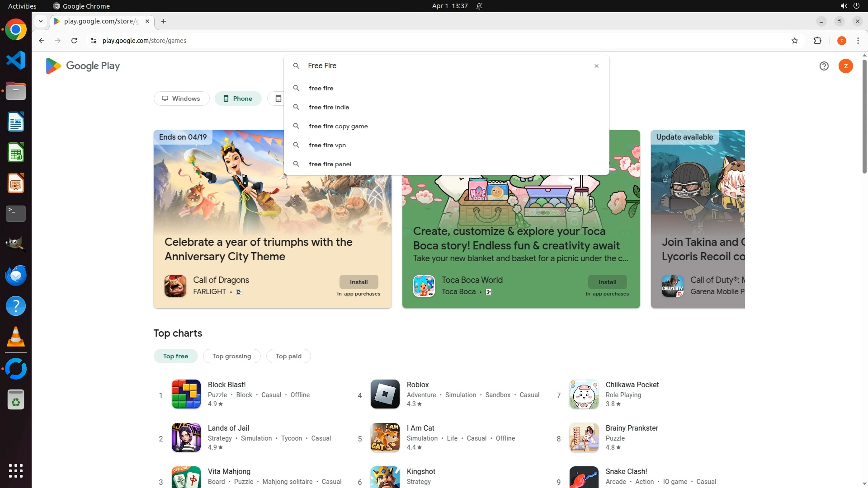Open the Roblox app icon
Image resolution: width=868 pixels, height=488 pixels.
point(385,394)
